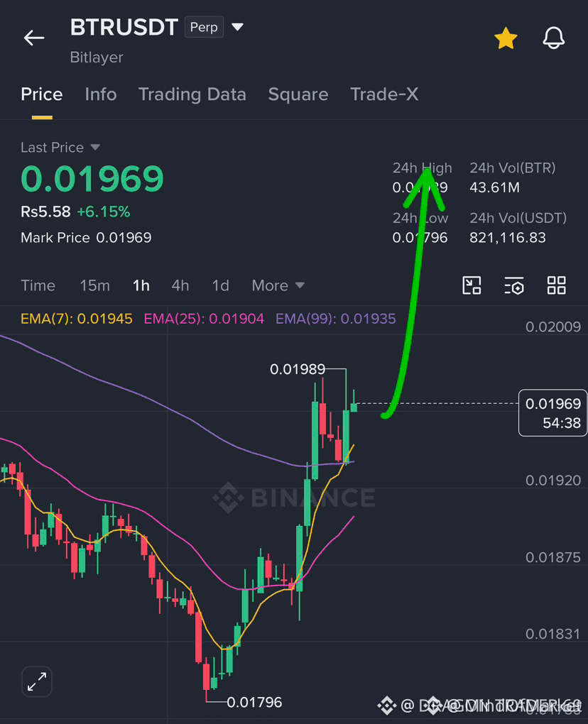This screenshot has height=724, width=588.
Task: Tap the Perp contract badge
Action: point(204,27)
